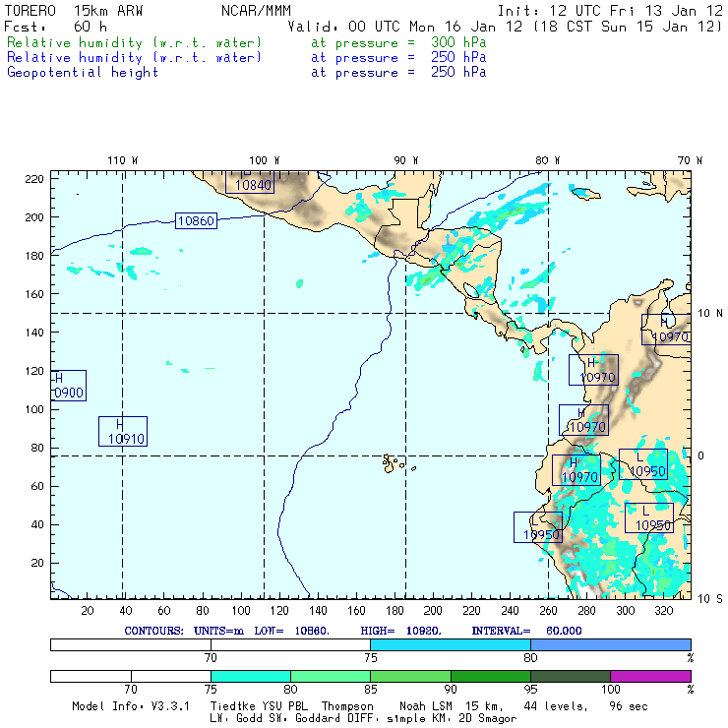Click the green 300 hPa relative humidity legend

(x=135, y=44)
